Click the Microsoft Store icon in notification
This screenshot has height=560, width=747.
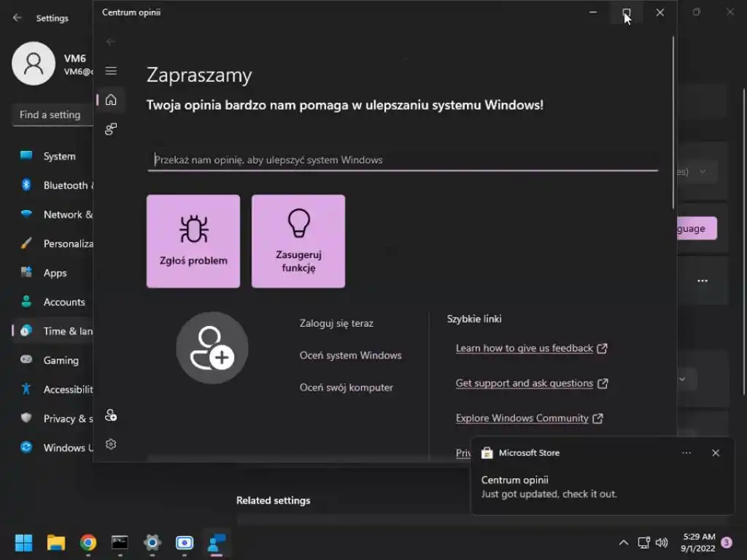487,453
